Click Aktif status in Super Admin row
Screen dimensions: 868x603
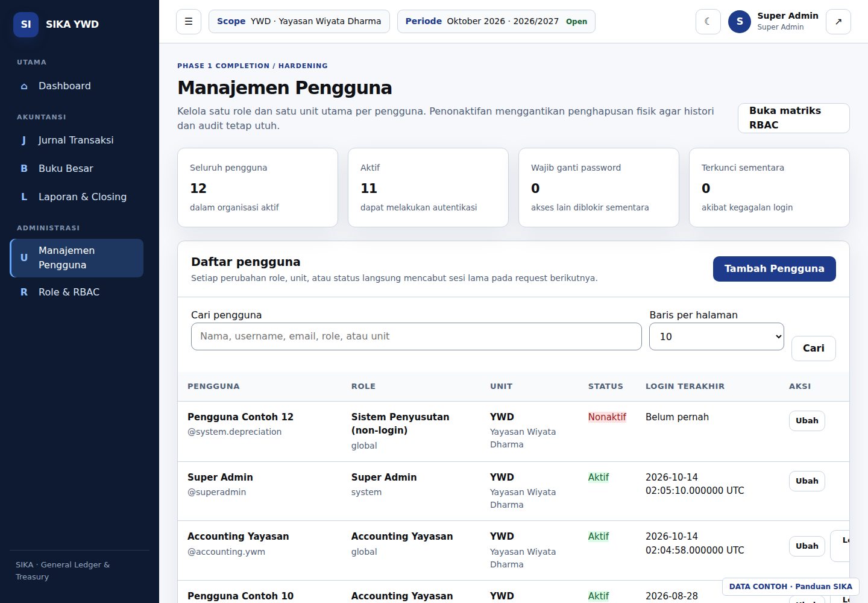(599, 478)
